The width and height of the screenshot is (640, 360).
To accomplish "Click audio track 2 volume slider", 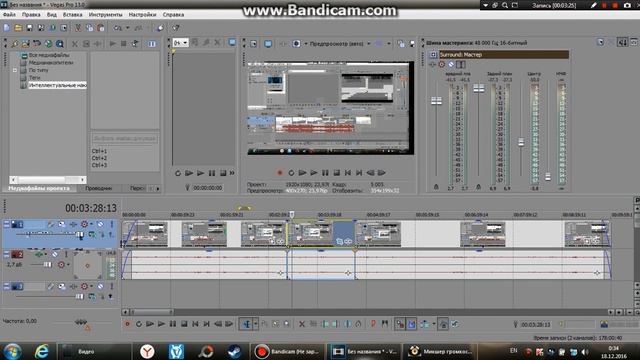I will [48, 264].
